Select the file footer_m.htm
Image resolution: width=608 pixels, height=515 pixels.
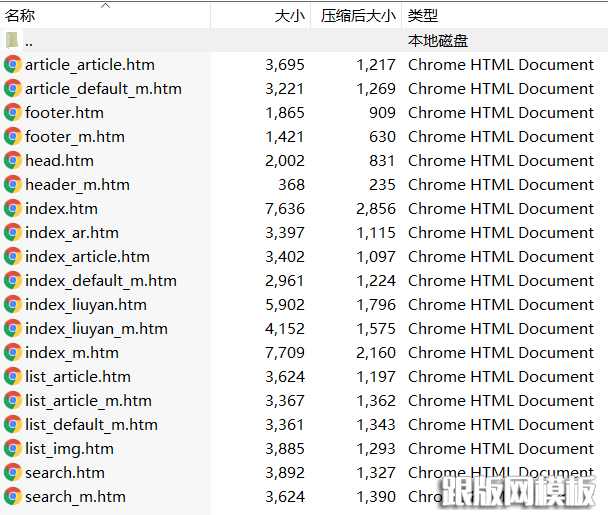pos(75,136)
